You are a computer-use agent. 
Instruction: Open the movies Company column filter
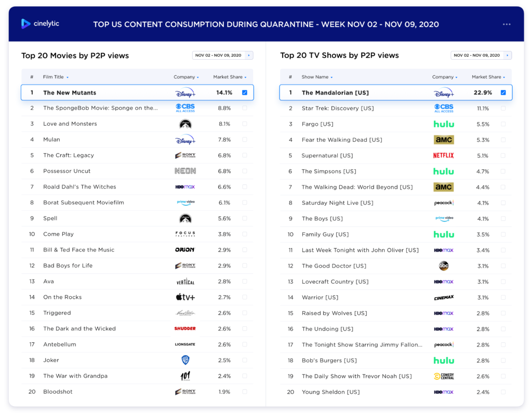point(186,77)
